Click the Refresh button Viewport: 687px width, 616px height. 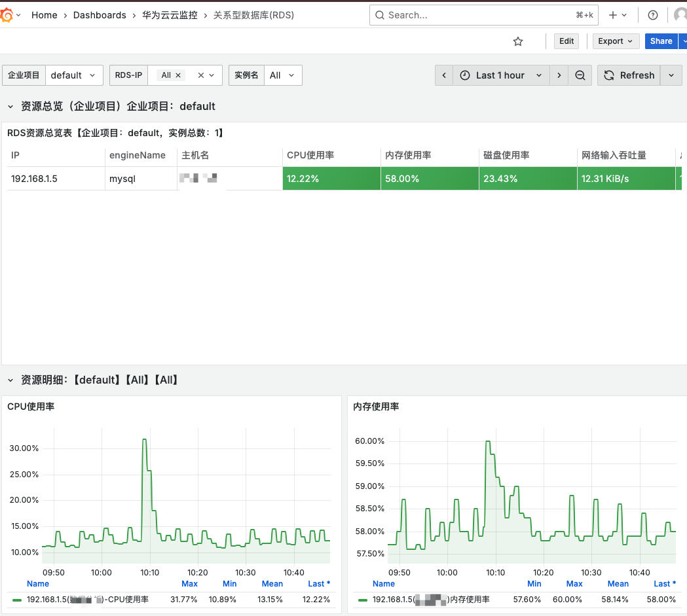click(x=629, y=75)
